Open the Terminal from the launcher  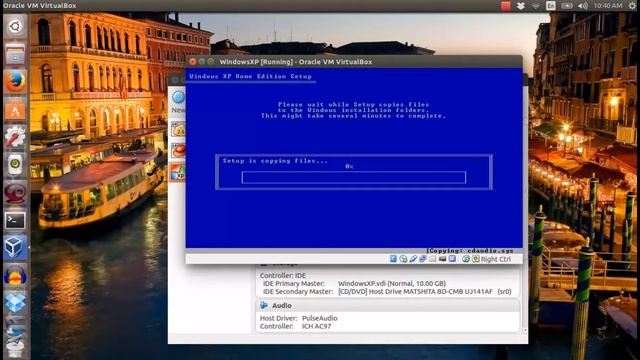15,220
